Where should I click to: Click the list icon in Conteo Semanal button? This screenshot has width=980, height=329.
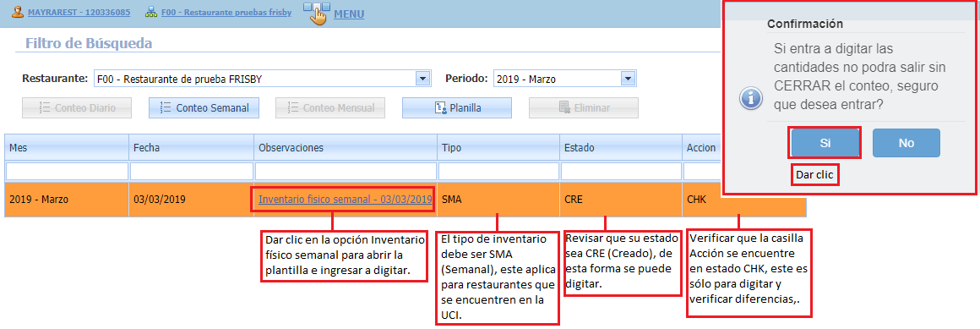point(166,107)
